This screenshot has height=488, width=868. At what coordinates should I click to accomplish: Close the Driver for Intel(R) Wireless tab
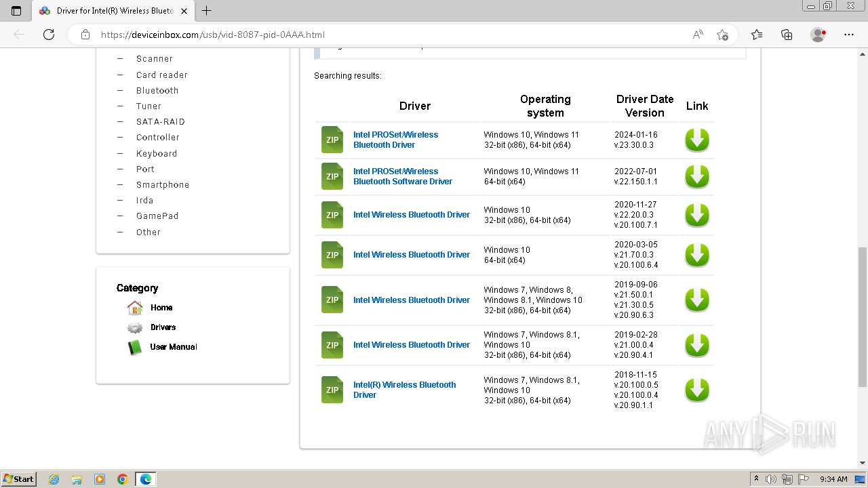[x=184, y=11]
